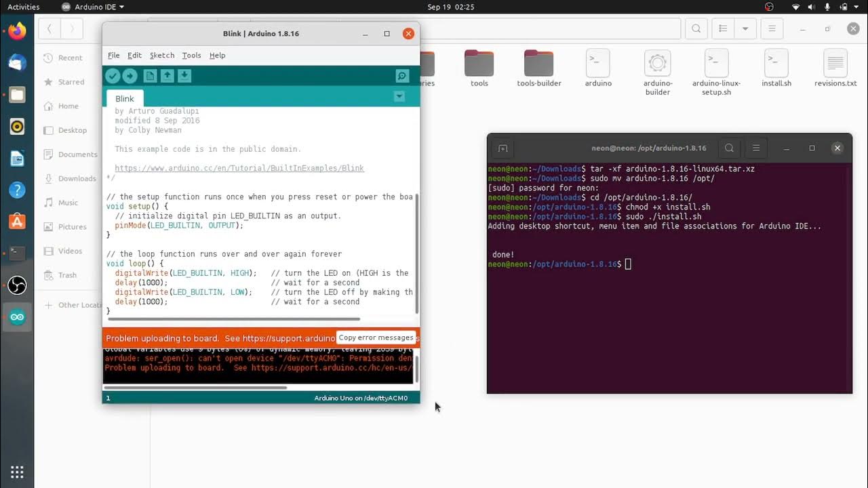Open the Serial Monitor magnifier icon
The image size is (868, 488).
[x=402, y=77]
